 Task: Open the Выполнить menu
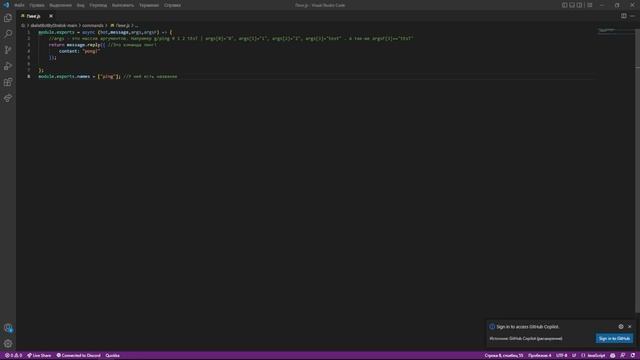tap(123, 5)
